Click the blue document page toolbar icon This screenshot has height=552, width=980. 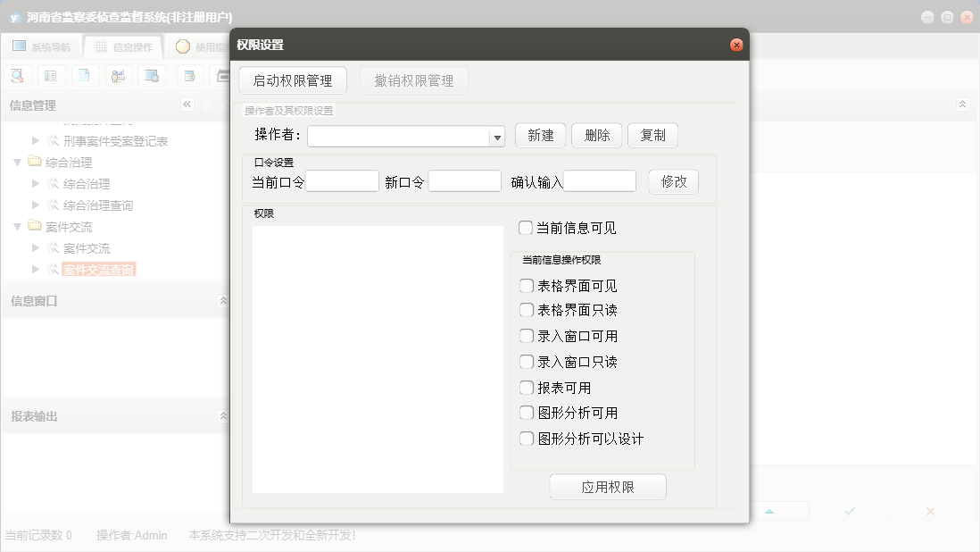[85, 76]
